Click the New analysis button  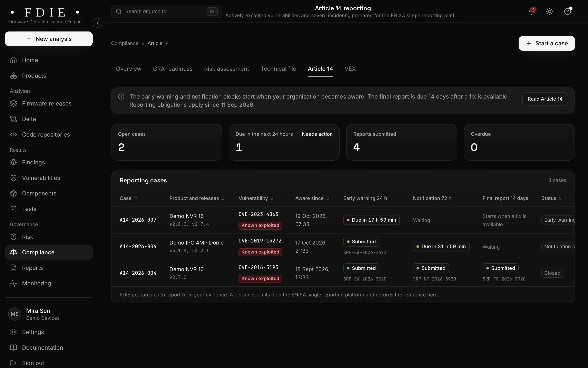point(49,39)
